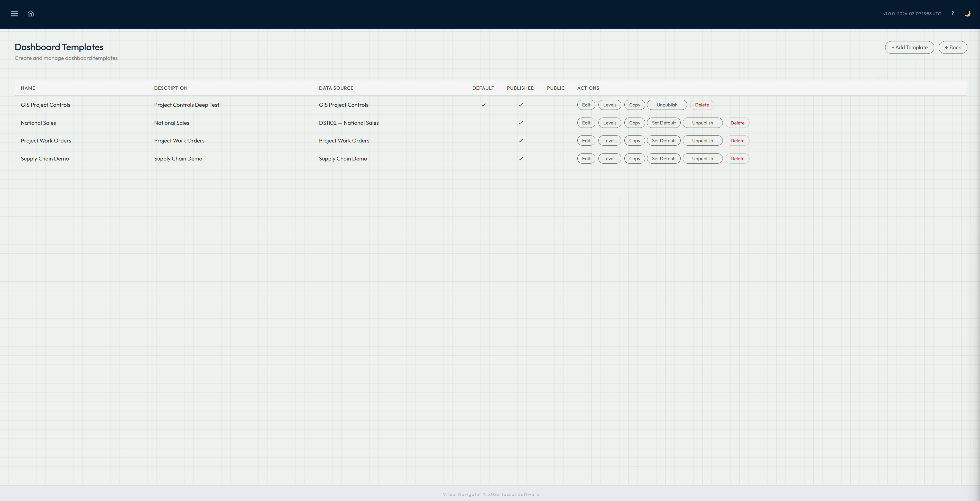The height and width of the screenshot is (501, 980).
Task: Click 'Create and manage dashboard templates' subtitle
Action: tap(66, 58)
